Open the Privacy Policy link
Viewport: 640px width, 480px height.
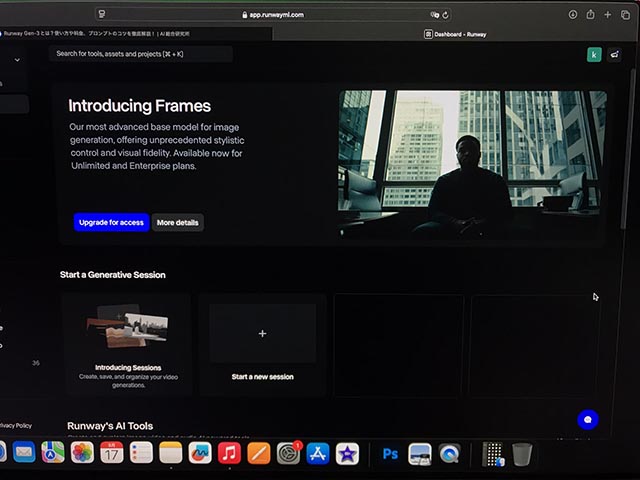(16, 425)
